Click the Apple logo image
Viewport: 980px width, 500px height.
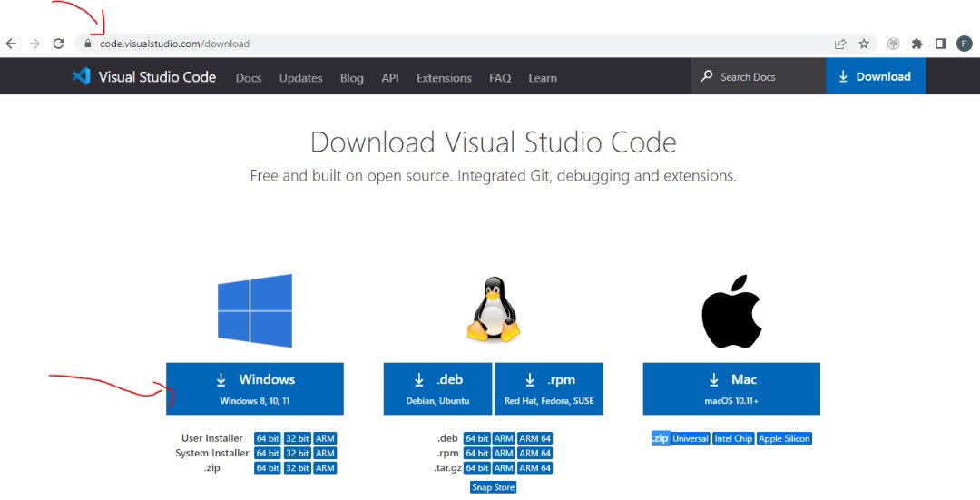[x=731, y=310]
